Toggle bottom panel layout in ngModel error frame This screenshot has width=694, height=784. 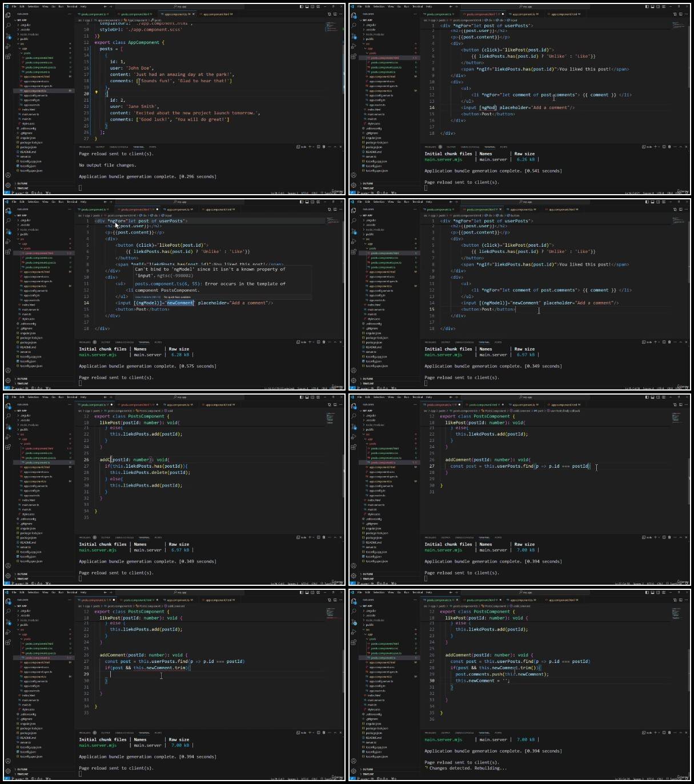[x=306, y=202]
